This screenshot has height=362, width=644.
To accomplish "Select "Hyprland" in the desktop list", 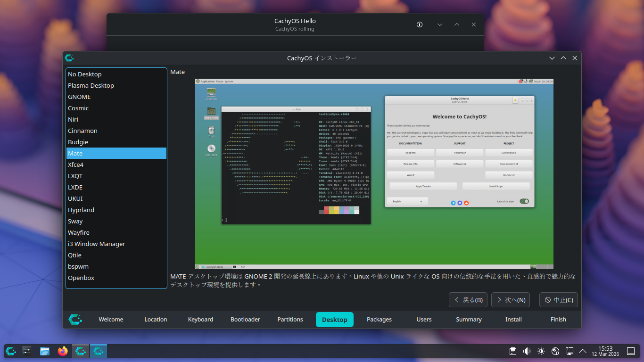I will point(116,210).
